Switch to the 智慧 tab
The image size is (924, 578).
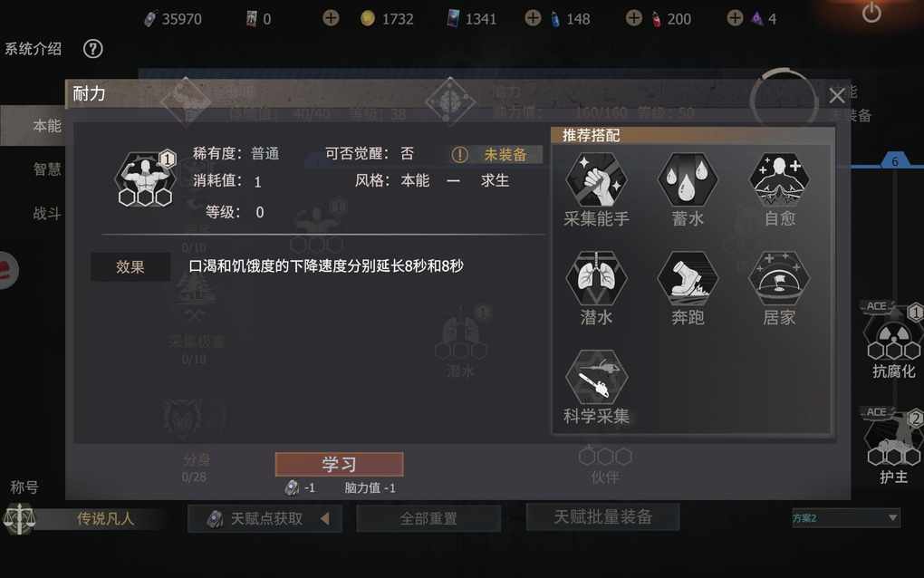pyautogui.click(x=47, y=169)
